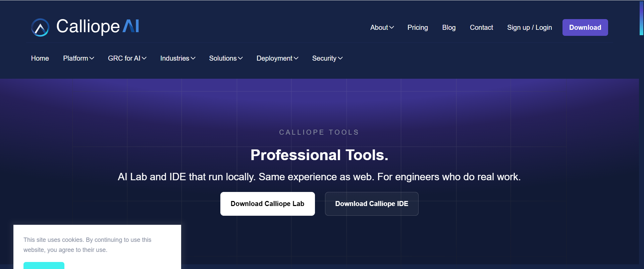Expand the Platform dropdown
The image size is (644, 269).
[x=78, y=58]
